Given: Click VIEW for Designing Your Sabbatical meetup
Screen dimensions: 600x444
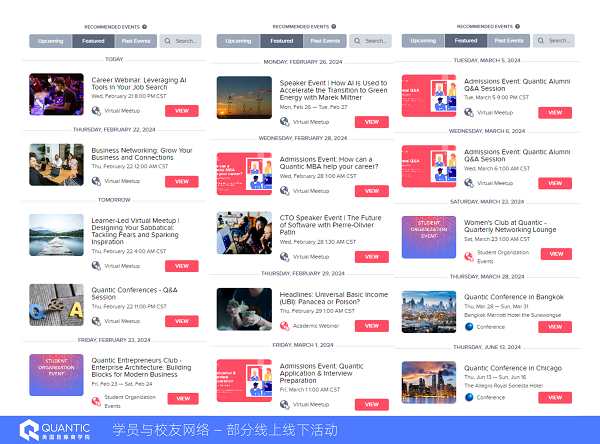Looking at the screenshot, I should 182,266.
